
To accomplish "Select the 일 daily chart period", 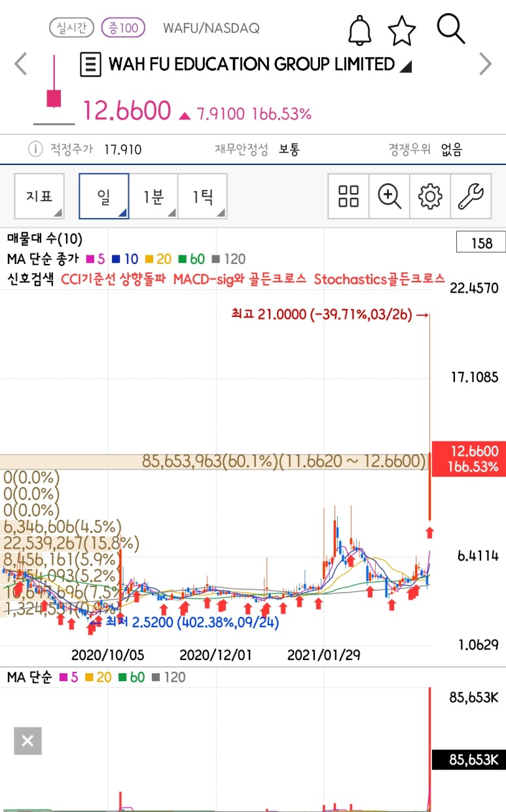I will pyautogui.click(x=103, y=196).
